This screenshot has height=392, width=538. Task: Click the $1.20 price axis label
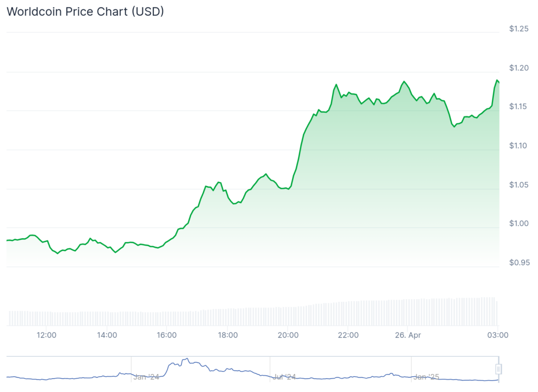tap(519, 68)
